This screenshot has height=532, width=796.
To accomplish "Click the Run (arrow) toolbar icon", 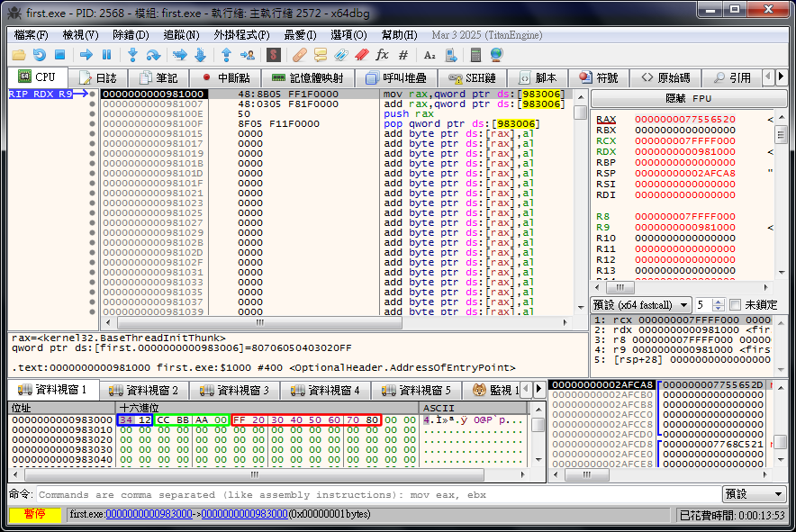I will tap(86, 55).
